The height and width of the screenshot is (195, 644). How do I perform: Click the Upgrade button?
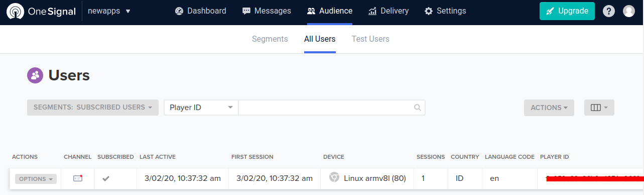[x=567, y=11]
